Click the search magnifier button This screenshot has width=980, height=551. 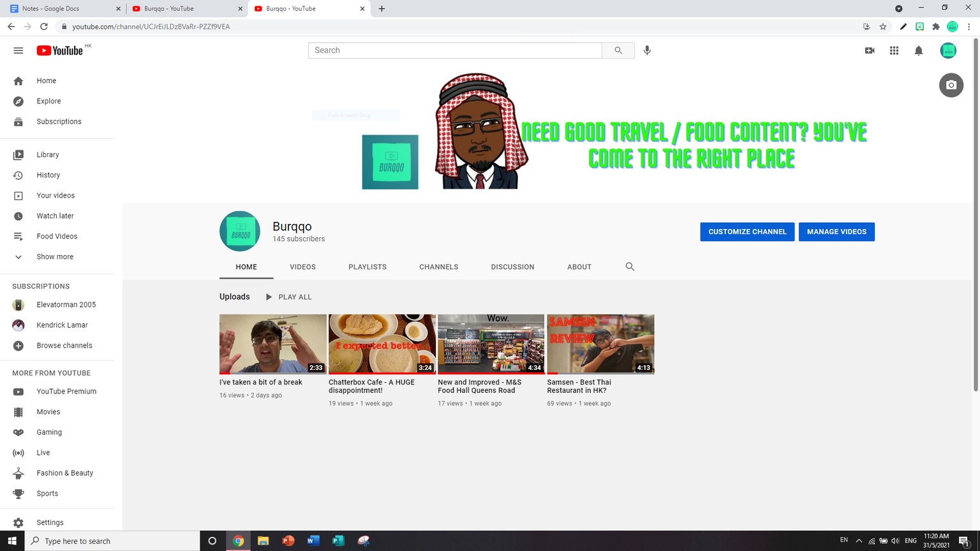tap(618, 50)
